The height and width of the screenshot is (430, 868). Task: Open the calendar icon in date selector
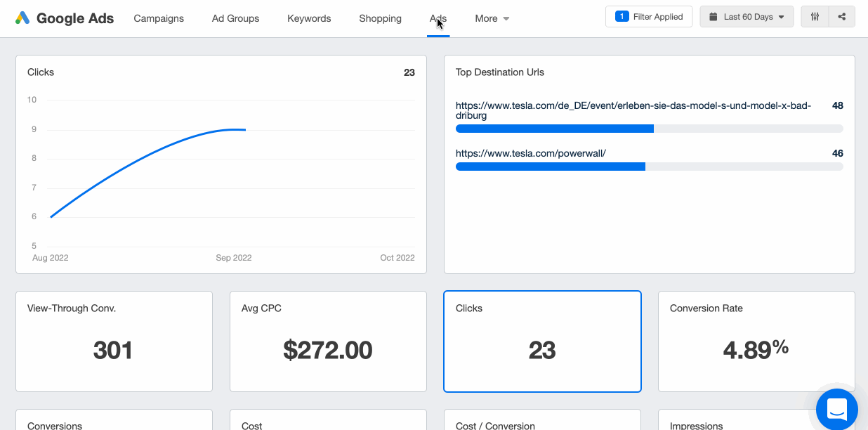click(x=715, y=16)
